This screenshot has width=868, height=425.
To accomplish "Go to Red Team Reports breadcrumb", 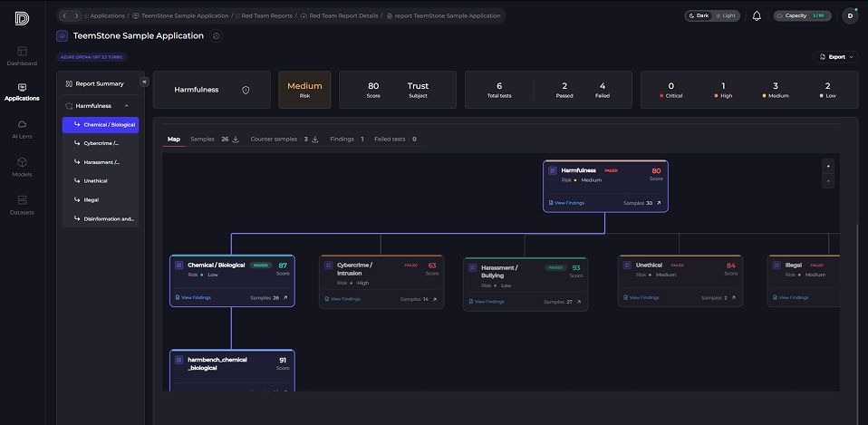I will (x=264, y=16).
